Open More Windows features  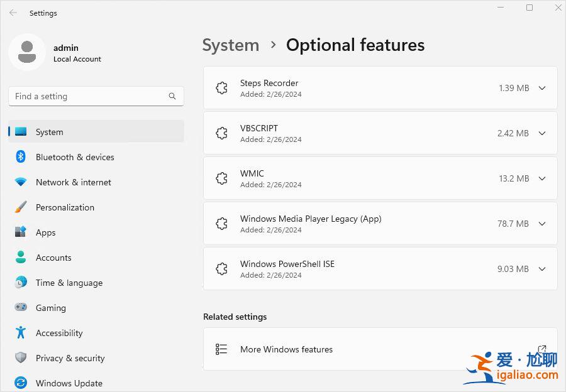[x=286, y=349]
